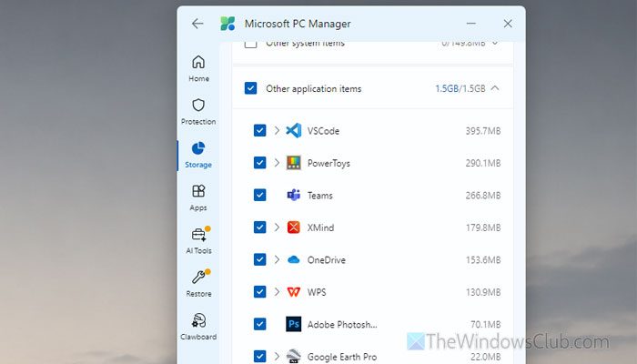Select the 'OneDrive' name text
Image resolution: width=637 pixels, height=364 pixels.
pyautogui.click(x=327, y=259)
